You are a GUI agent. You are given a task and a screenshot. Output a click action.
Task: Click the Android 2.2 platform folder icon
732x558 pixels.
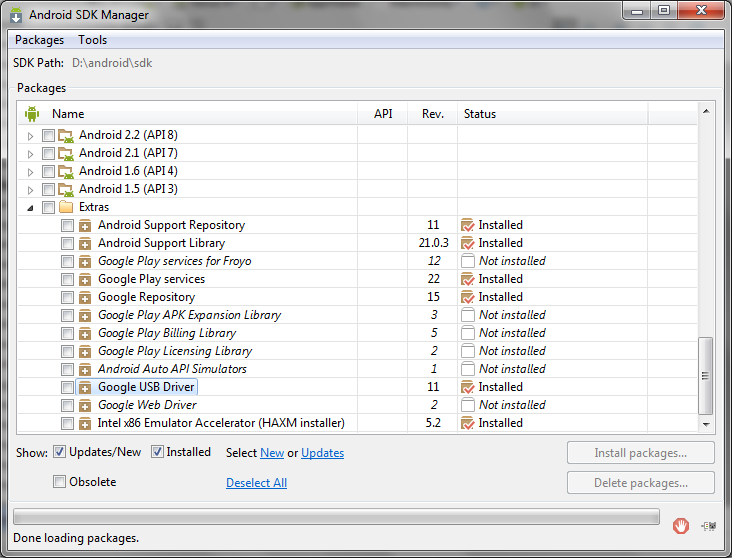click(x=66, y=136)
